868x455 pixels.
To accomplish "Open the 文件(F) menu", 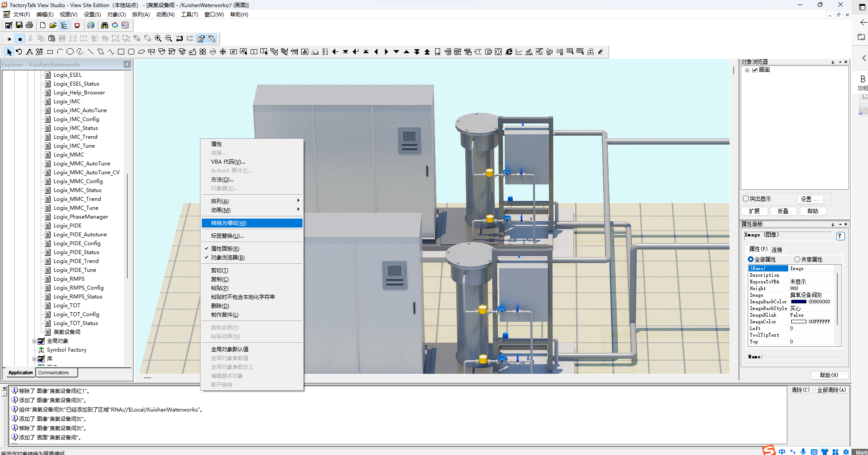I will point(21,15).
